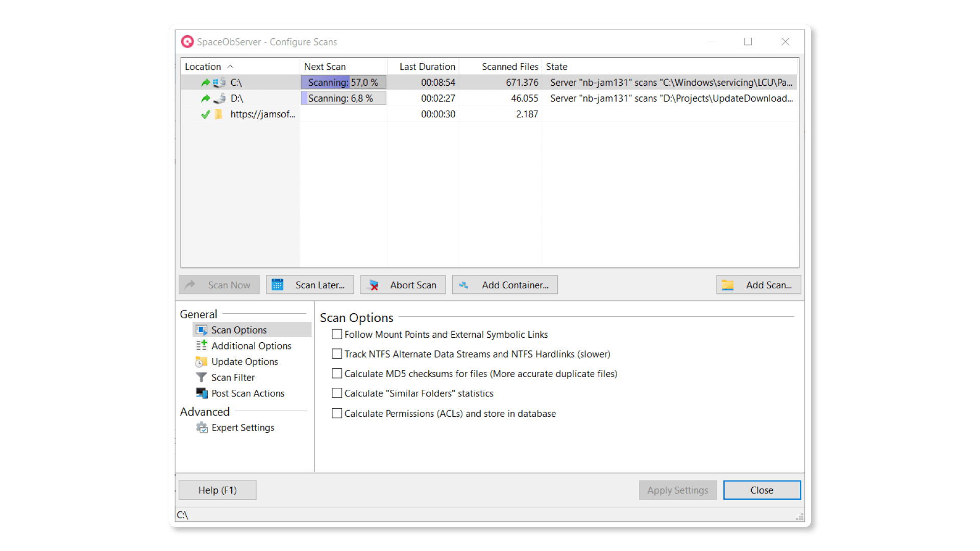
Task: Click the Update Options clock icon
Action: click(202, 362)
